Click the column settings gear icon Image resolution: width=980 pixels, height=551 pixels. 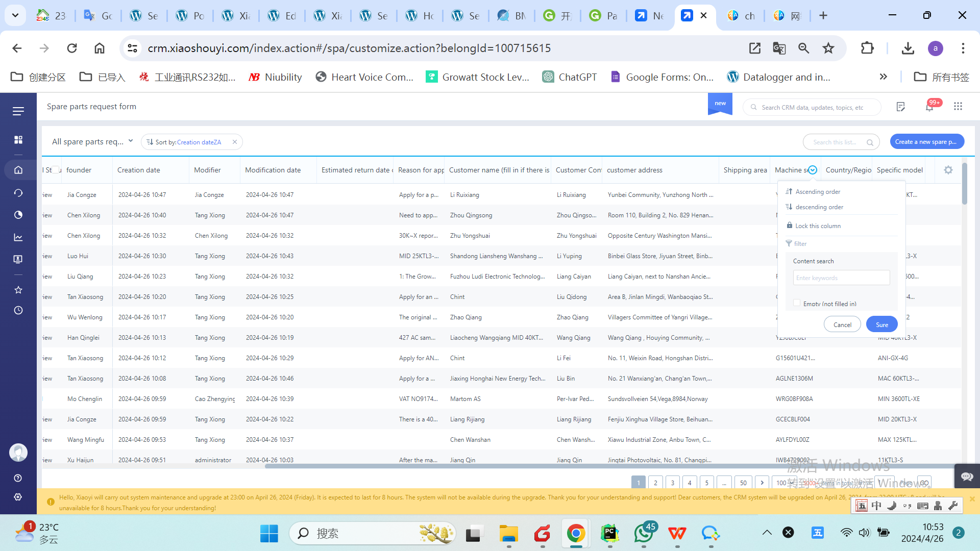pos(948,170)
